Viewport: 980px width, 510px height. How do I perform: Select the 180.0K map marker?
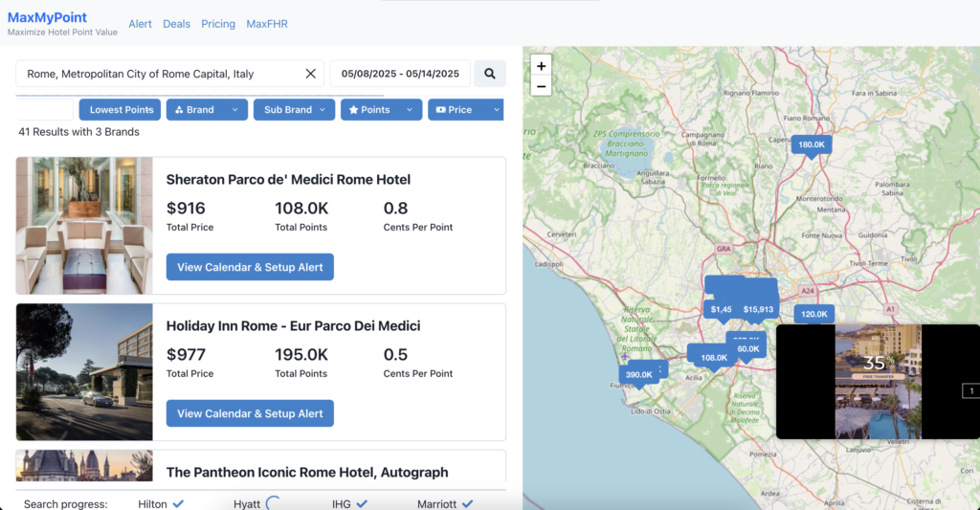[x=812, y=145]
